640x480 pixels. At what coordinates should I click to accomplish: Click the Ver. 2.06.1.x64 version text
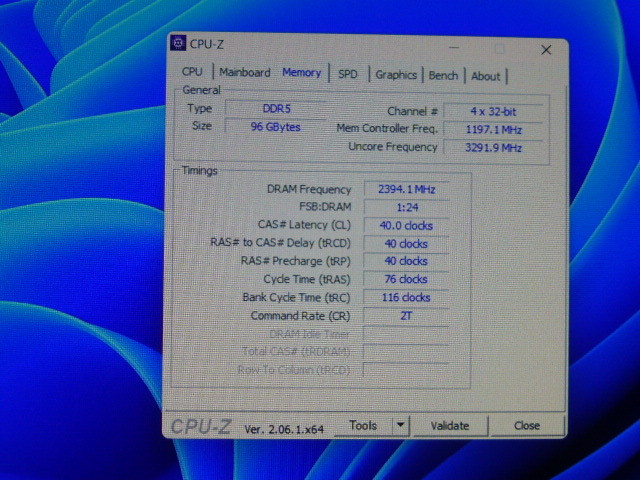[x=284, y=429]
